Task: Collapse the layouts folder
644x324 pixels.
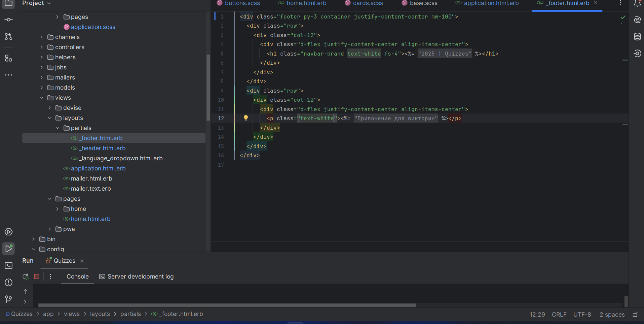Action: (50, 118)
